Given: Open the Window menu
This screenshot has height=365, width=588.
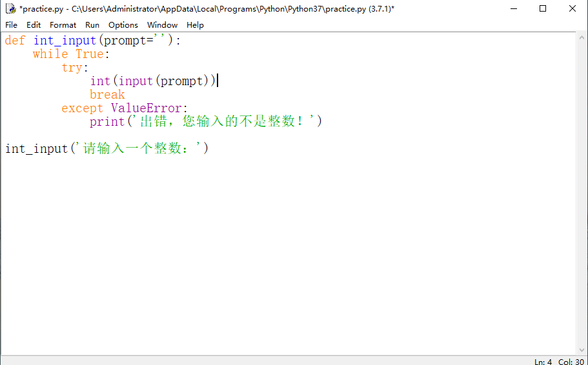Looking at the screenshot, I should (x=162, y=25).
